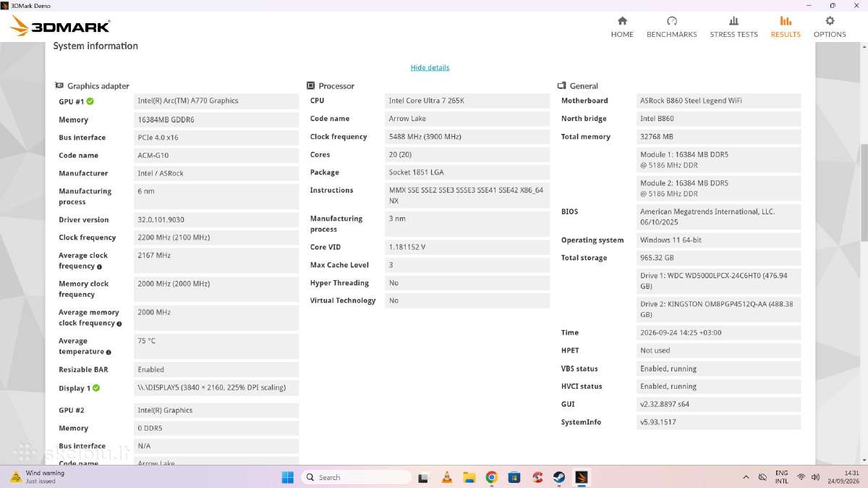Select the 32768 MB total memory value
This screenshot has width=868, height=488.
(x=719, y=137)
